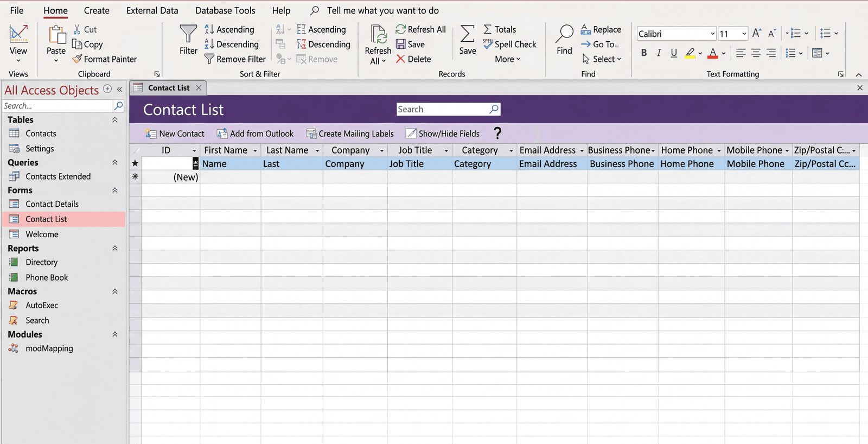Open the Select dropdown in Find group
The image size is (868, 444).
coord(602,59)
